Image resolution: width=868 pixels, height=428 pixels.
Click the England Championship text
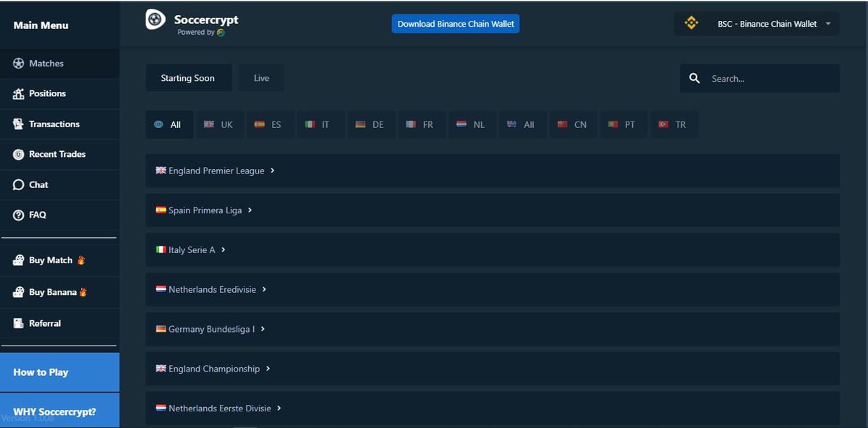(x=214, y=369)
